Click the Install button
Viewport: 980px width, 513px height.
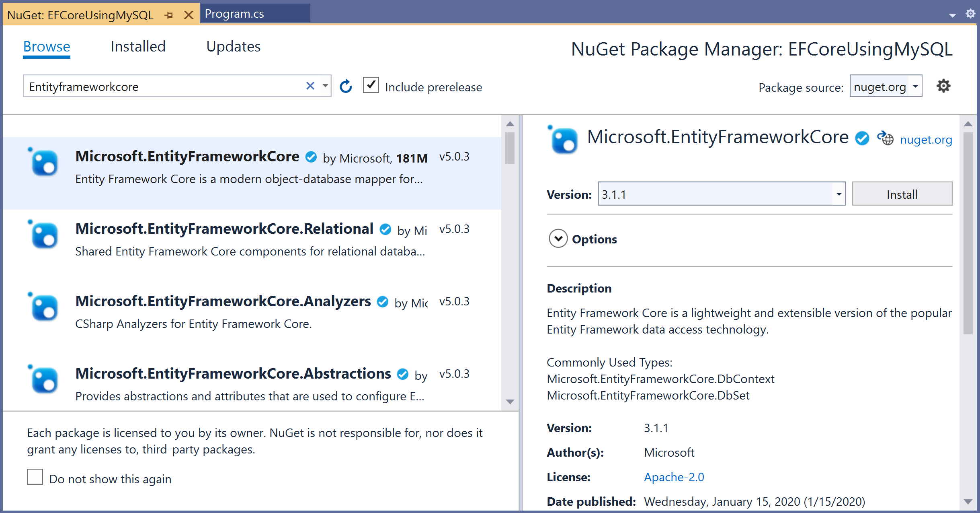902,194
